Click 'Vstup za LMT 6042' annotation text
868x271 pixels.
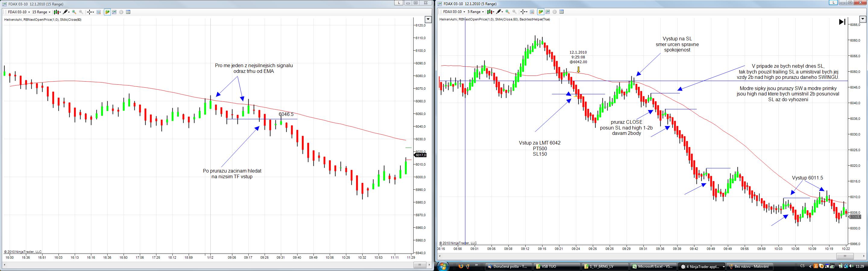pyautogui.click(x=540, y=143)
